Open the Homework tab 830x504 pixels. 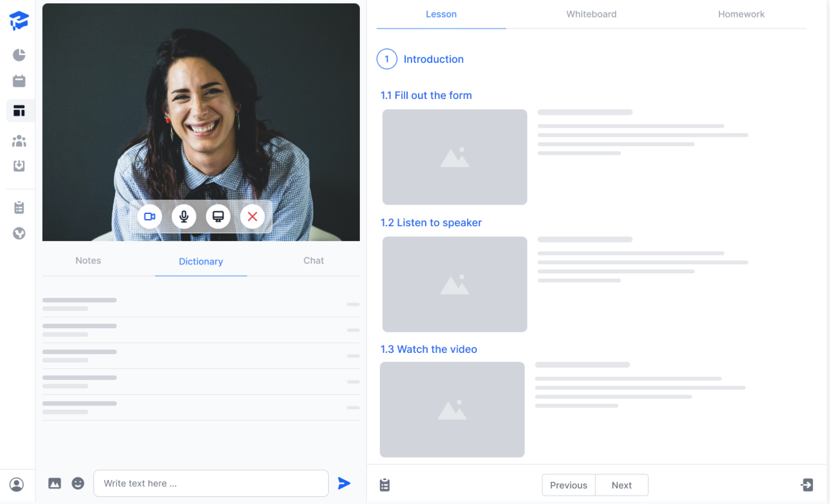(x=741, y=14)
